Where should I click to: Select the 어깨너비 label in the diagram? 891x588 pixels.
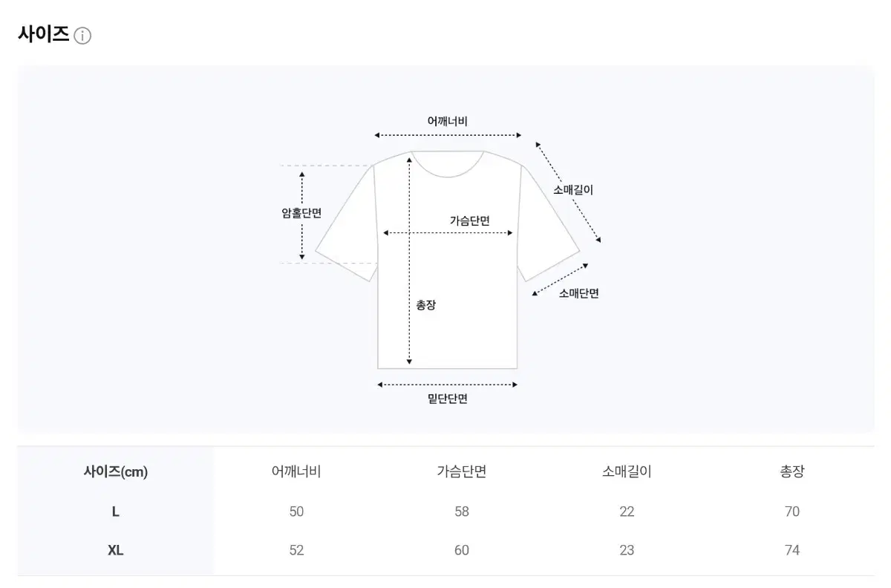pyautogui.click(x=448, y=121)
